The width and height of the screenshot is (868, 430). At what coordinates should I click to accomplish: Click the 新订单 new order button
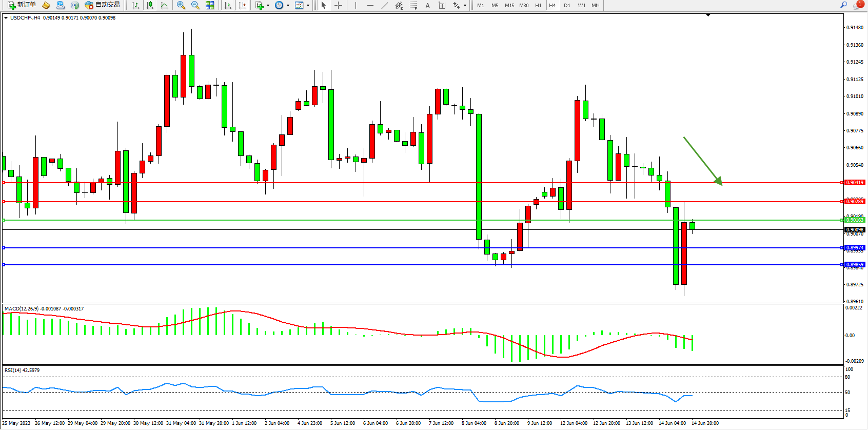pyautogui.click(x=22, y=5)
